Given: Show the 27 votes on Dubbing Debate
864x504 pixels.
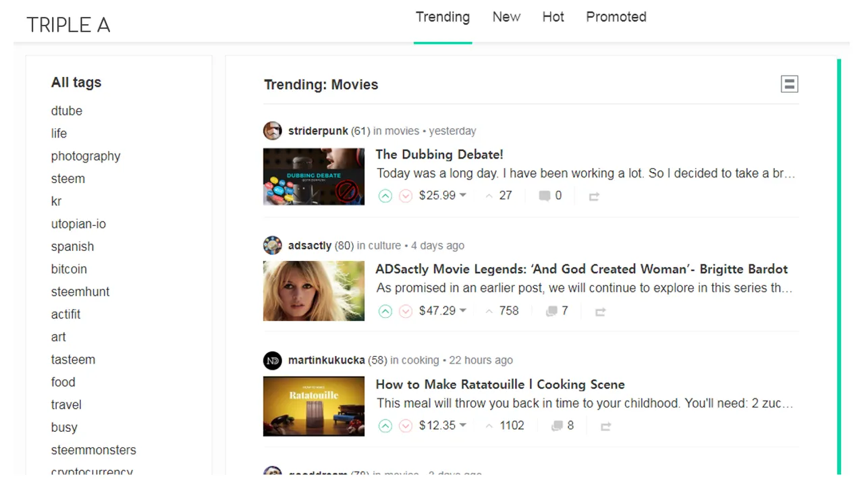Looking at the screenshot, I should click(499, 196).
